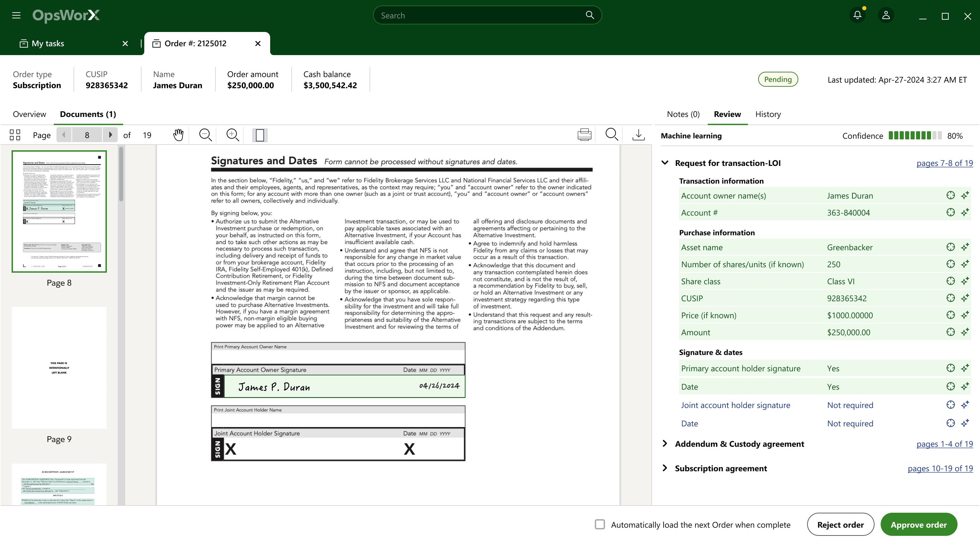Check automatically load next Order checkbox
Image resolution: width=980 pixels, height=544 pixels.
pos(600,524)
